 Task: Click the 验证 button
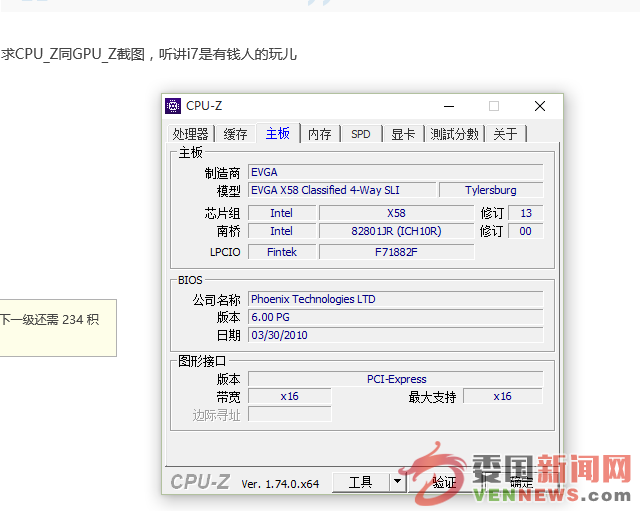click(444, 482)
